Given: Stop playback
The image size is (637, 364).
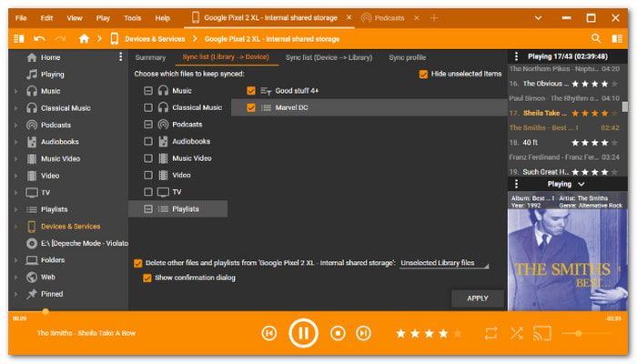Looking at the screenshot, I should pyautogui.click(x=338, y=334).
